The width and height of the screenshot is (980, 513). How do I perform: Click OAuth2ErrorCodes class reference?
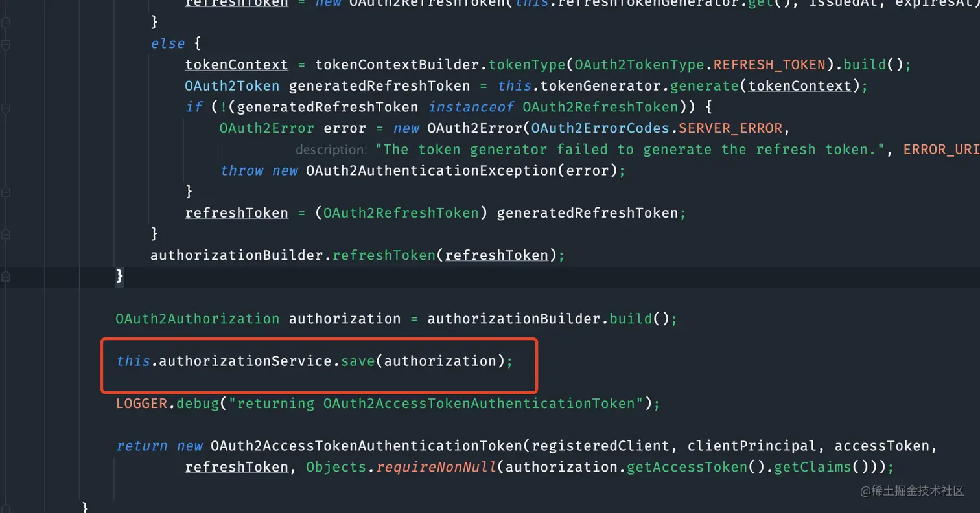point(600,128)
